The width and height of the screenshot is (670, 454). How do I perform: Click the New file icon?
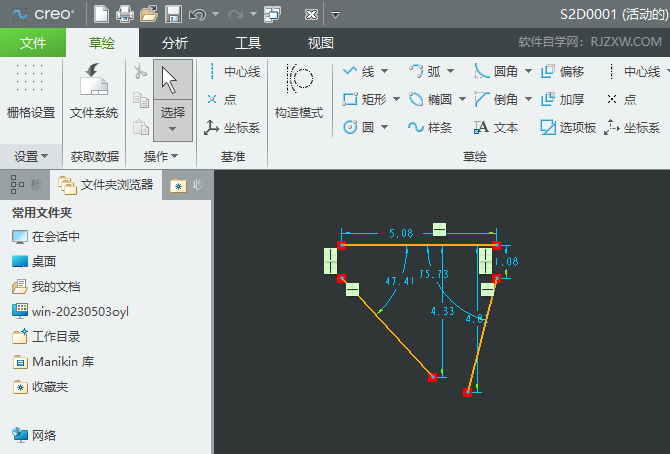(x=101, y=14)
